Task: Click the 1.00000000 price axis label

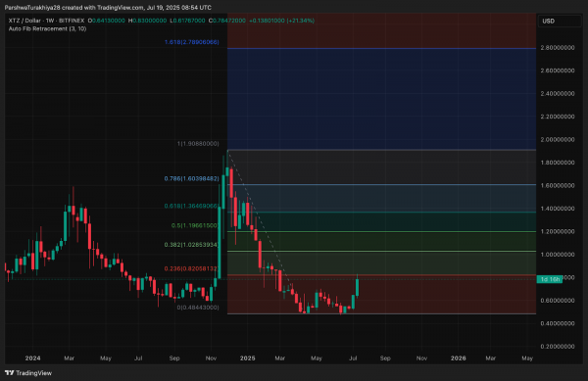Action: pos(558,255)
